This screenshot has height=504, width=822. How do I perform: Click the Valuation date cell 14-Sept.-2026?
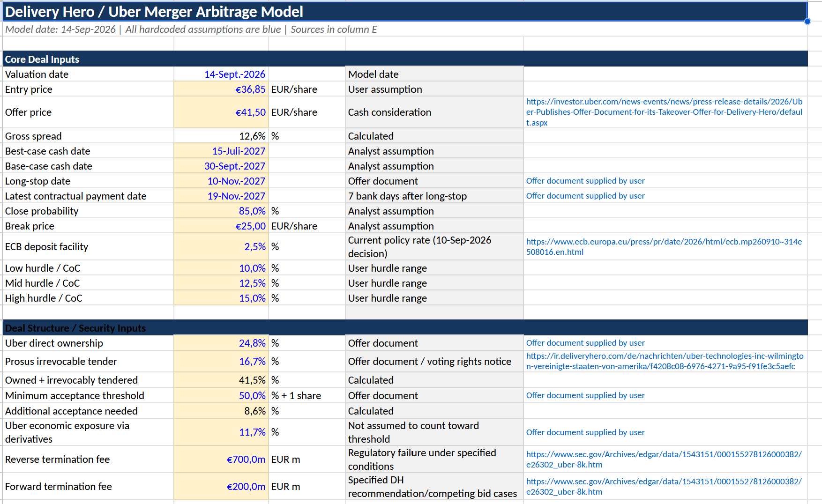point(221,74)
